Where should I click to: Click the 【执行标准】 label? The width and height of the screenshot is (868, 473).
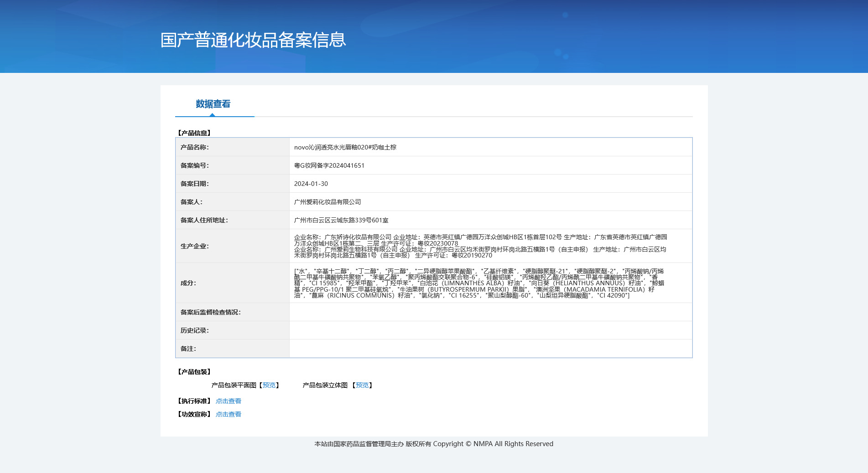[194, 401]
